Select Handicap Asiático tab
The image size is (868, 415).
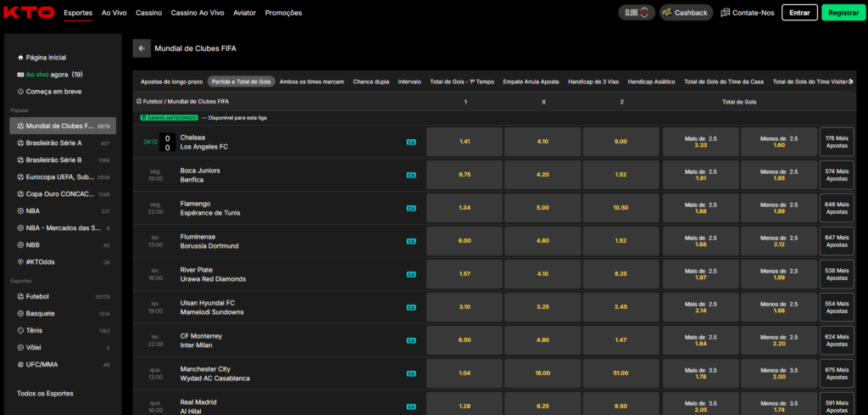pos(651,81)
